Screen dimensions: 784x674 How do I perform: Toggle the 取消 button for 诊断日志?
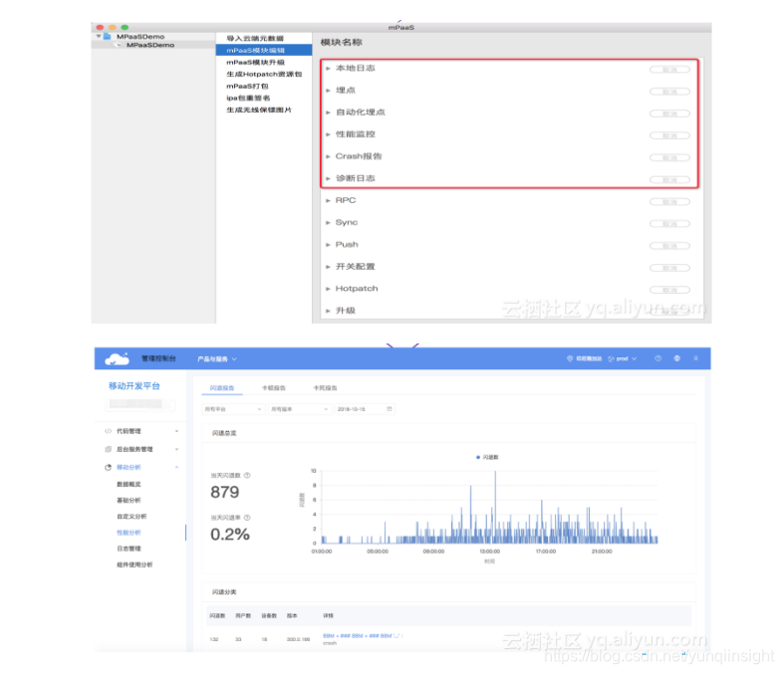[669, 179]
